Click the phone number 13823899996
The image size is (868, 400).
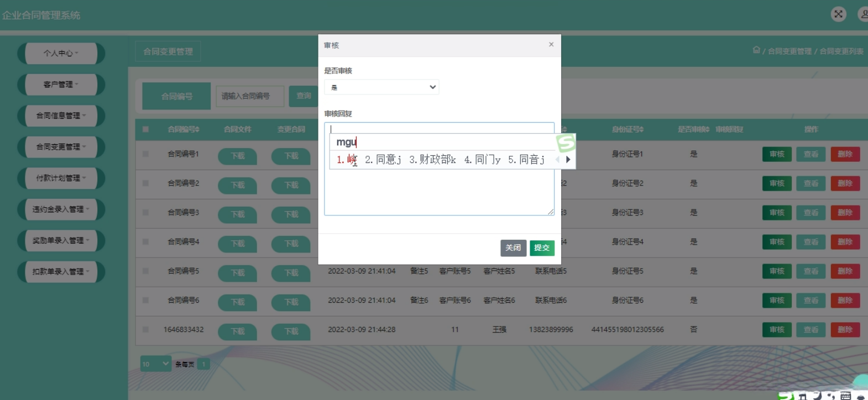(551, 330)
